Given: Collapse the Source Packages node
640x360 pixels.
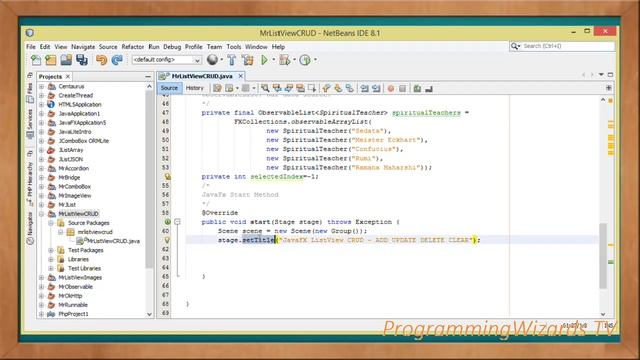Looking at the screenshot, I should pos(51,223).
